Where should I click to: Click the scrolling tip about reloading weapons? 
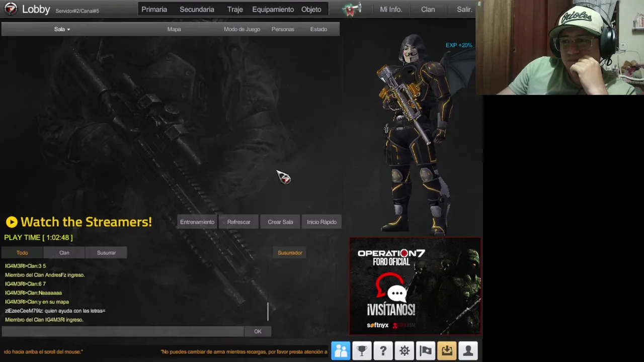(244, 352)
